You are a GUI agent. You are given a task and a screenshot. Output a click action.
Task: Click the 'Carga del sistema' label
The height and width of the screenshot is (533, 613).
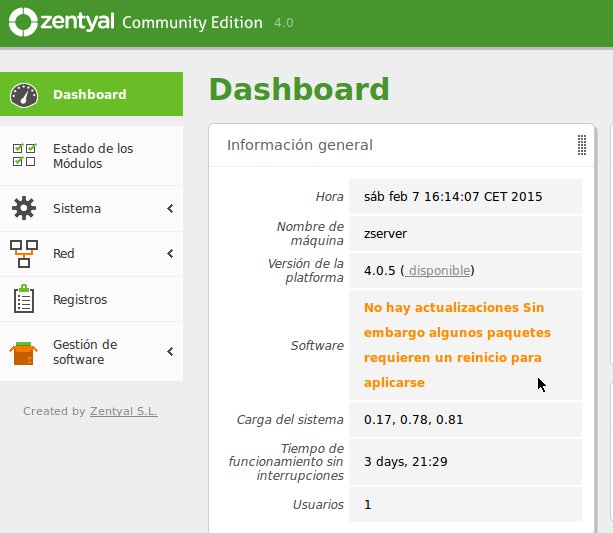point(290,420)
